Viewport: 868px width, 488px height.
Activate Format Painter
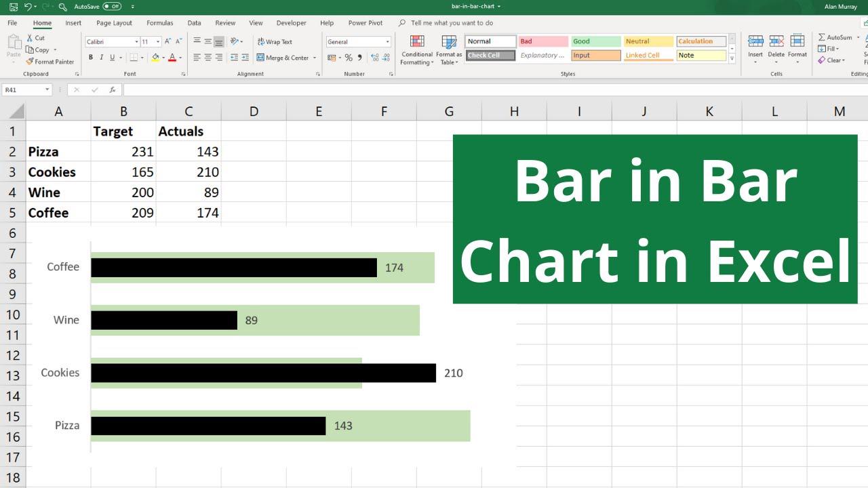click(50, 61)
